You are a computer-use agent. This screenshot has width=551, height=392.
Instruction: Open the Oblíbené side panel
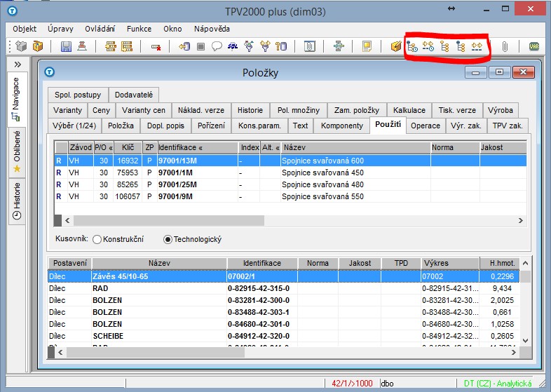pyautogui.click(x=17, y=151)
